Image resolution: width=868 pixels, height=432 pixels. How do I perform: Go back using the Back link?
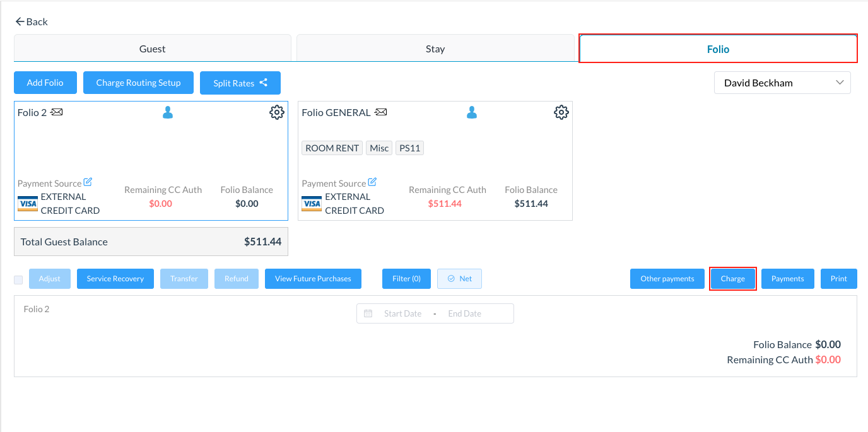(32, 21)
